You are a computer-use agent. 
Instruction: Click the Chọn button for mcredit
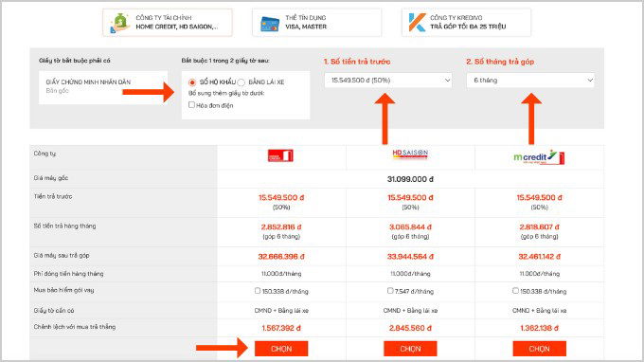(539, 349)
